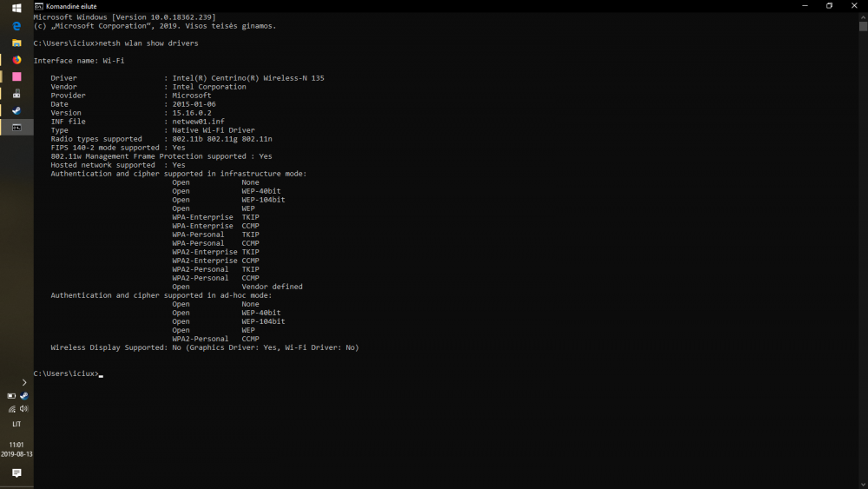
Task: Open the clock showing 11:01 and date
Action: point(16,449)
